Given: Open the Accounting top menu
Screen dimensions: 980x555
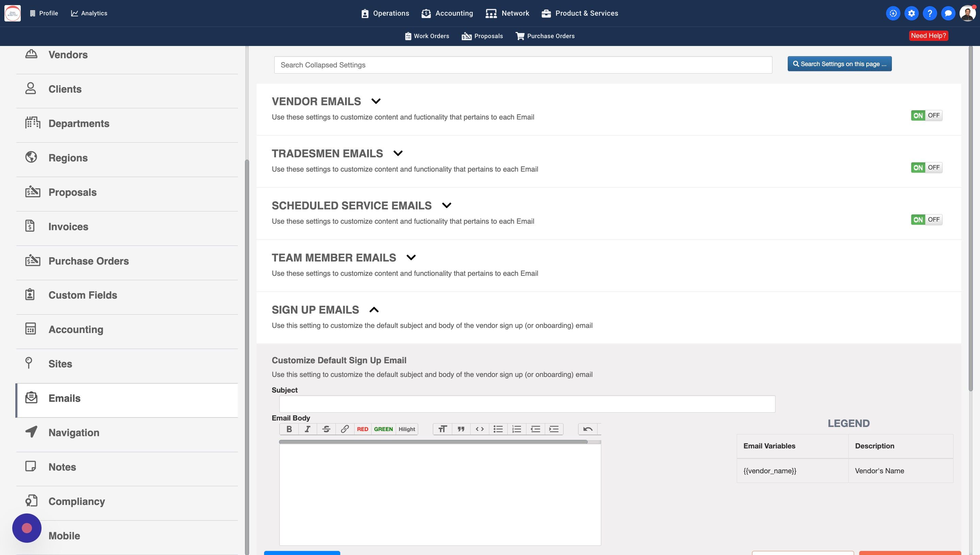Looking at the screenshot, I should tap(447, 13).
